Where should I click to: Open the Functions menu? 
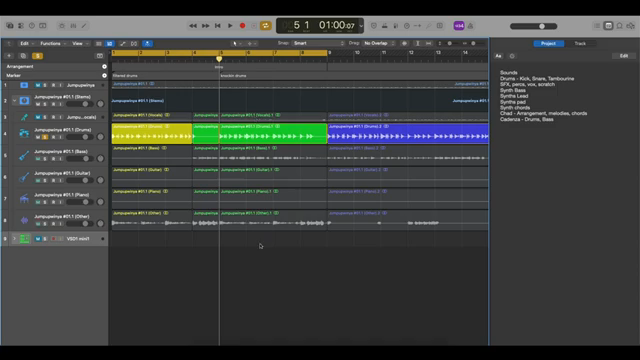[53, 43]
